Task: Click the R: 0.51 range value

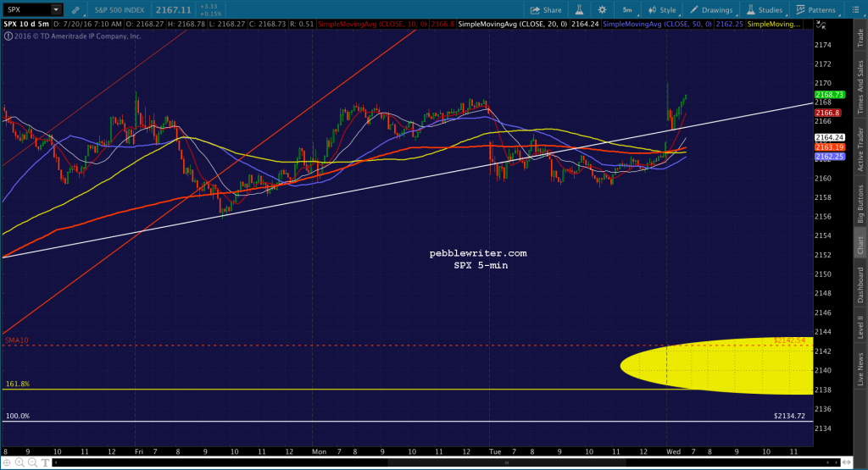Action: pos(302,25)
